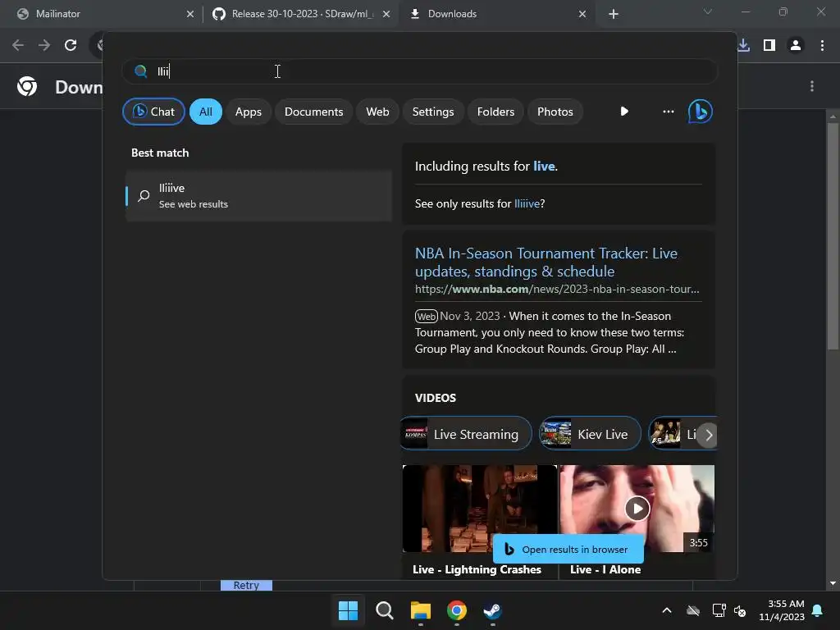The width and height of the screenshot is (840, 630).
Task: Open the Bing icon in the search panel
Action: pos(701,112)
